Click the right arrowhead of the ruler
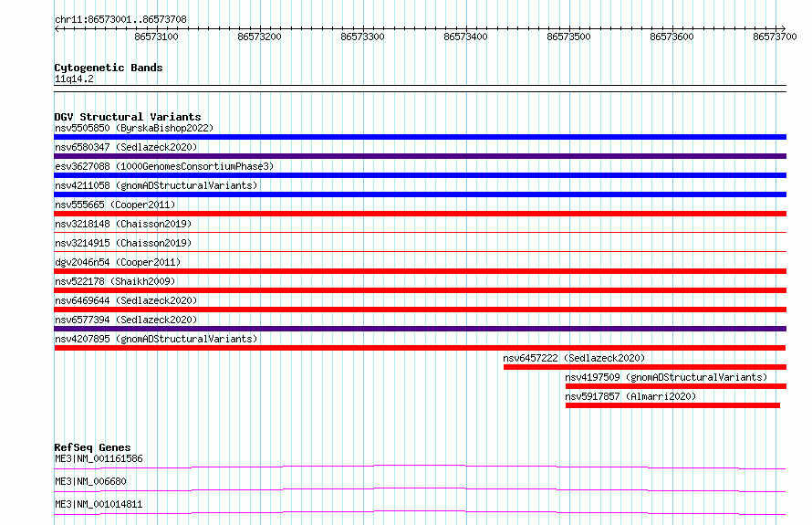This screenshot has height=525, width=812. coord(783,28)
